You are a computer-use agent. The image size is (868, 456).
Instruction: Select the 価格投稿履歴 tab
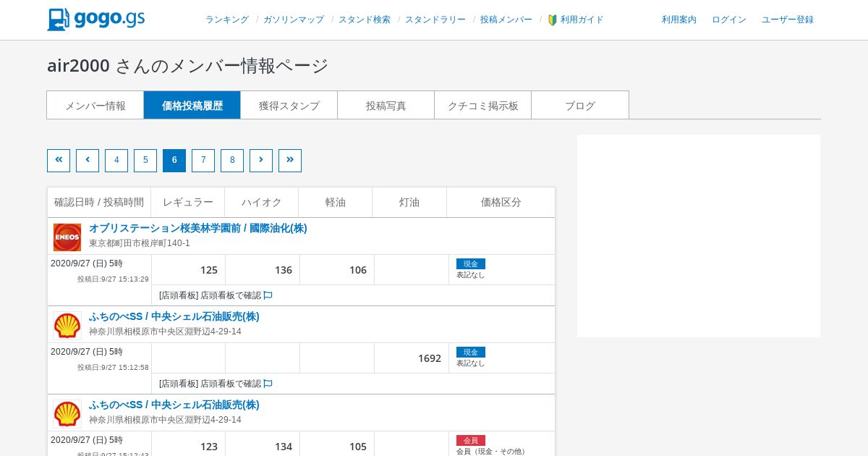pyautogui.click(x=192, y=105)
